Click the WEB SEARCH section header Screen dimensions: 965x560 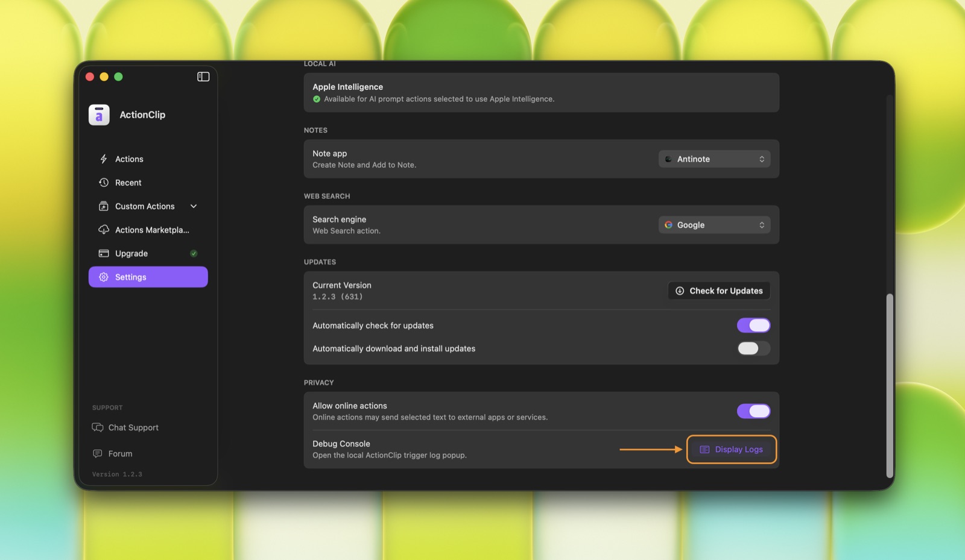(x=327, y=197)
